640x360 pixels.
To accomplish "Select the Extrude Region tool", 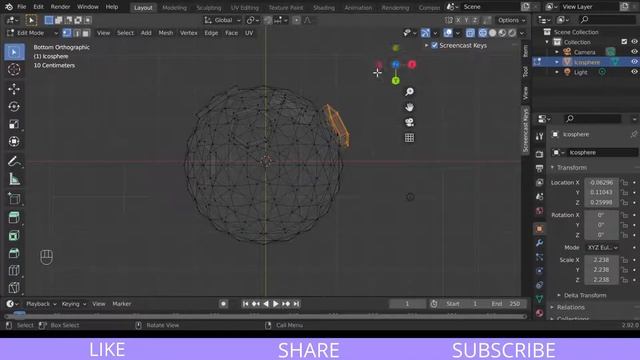I will coord(14,218).
